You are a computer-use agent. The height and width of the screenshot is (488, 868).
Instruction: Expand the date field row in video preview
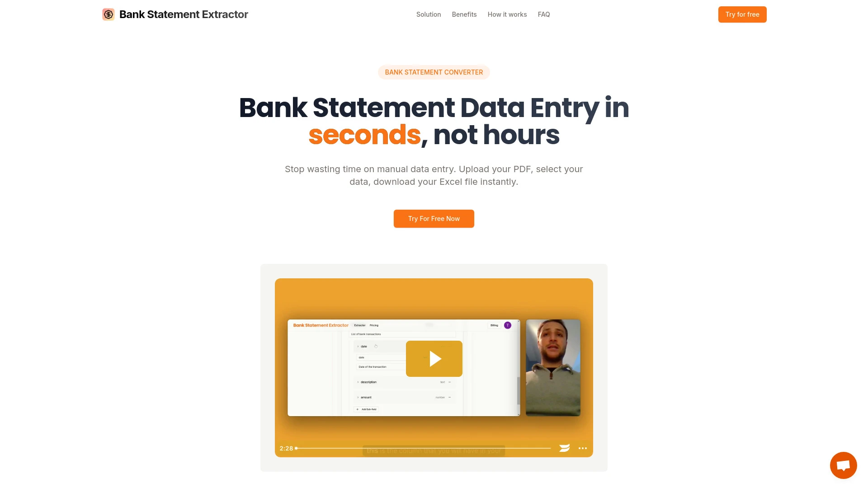click(x=358, y=346)
